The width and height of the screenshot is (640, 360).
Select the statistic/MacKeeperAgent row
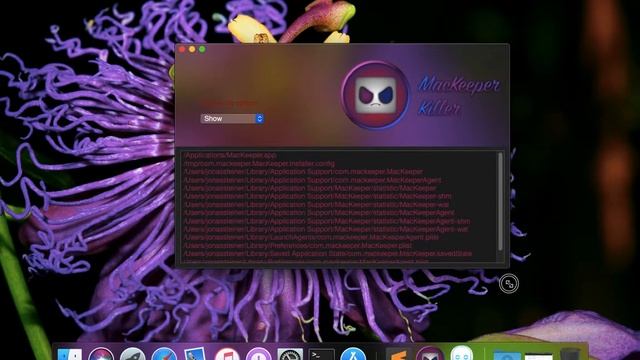[x=319, y=213]
